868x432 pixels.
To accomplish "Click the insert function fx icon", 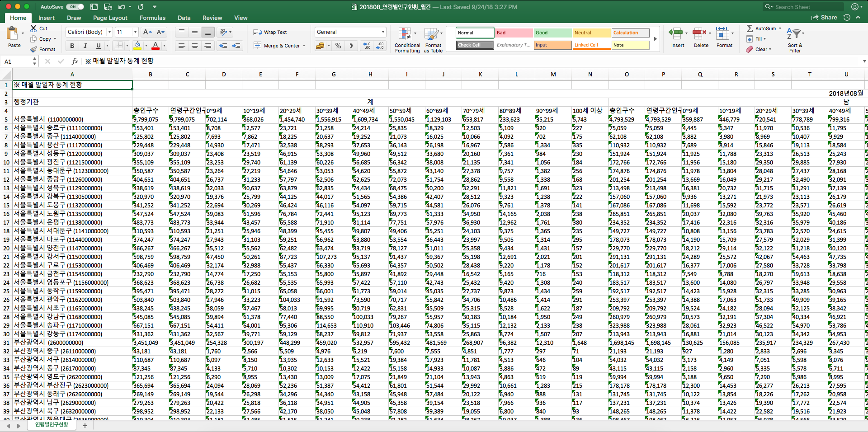I will tap(75, 61).
